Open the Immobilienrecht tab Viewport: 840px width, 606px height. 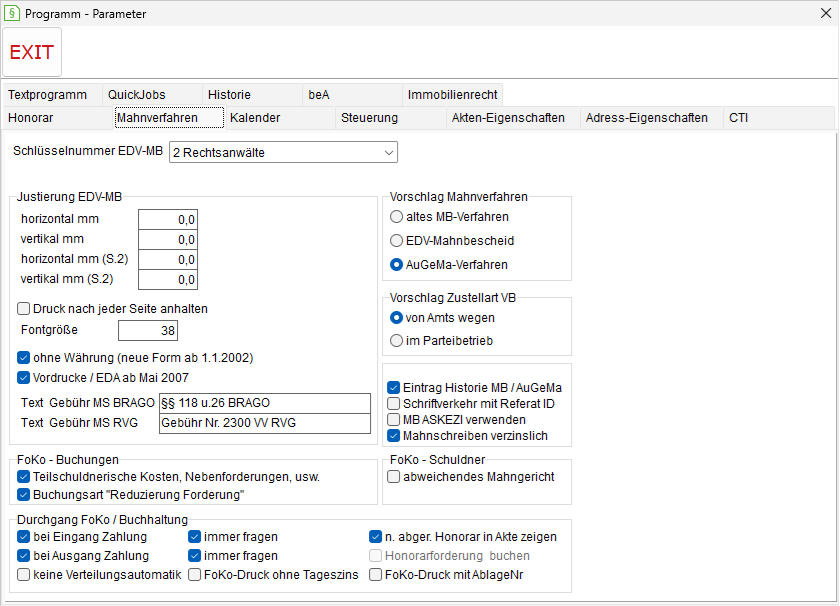453,95
